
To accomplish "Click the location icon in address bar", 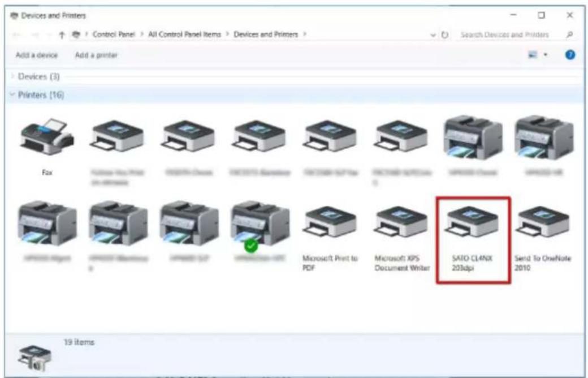I will coord(76,35).
